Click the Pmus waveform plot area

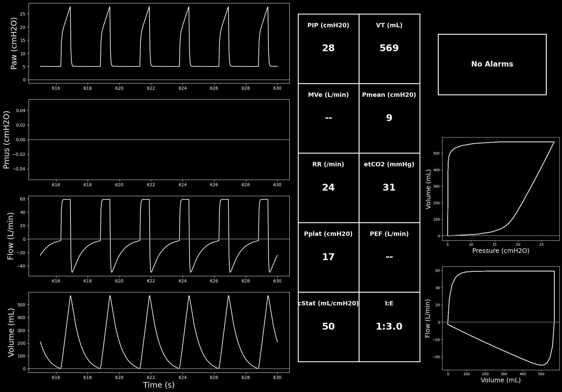pos(159,140)
